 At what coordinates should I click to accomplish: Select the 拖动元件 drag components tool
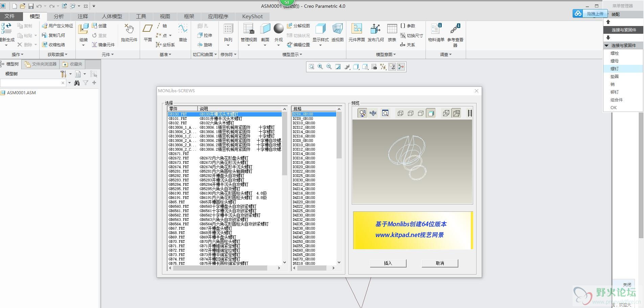(x=129, y=29)
